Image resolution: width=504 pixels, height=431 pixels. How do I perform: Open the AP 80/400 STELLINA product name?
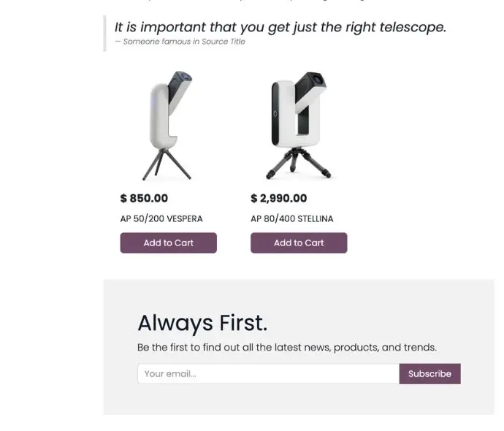point(292,218)
